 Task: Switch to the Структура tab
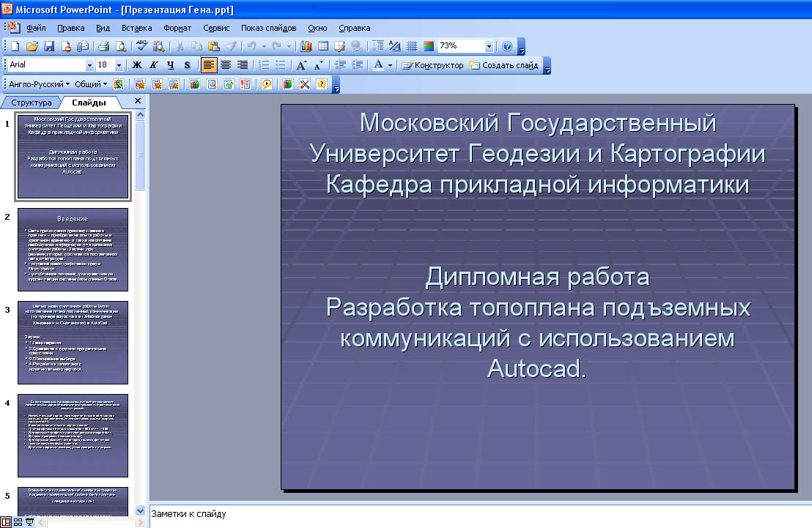coord(31,103)
